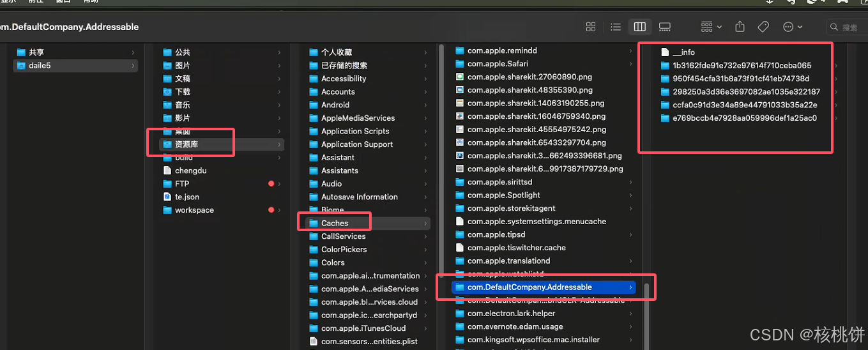Select the Accounts folder
Image resolution: width=868 pixels, height=350 pixels.
(367, 92)
